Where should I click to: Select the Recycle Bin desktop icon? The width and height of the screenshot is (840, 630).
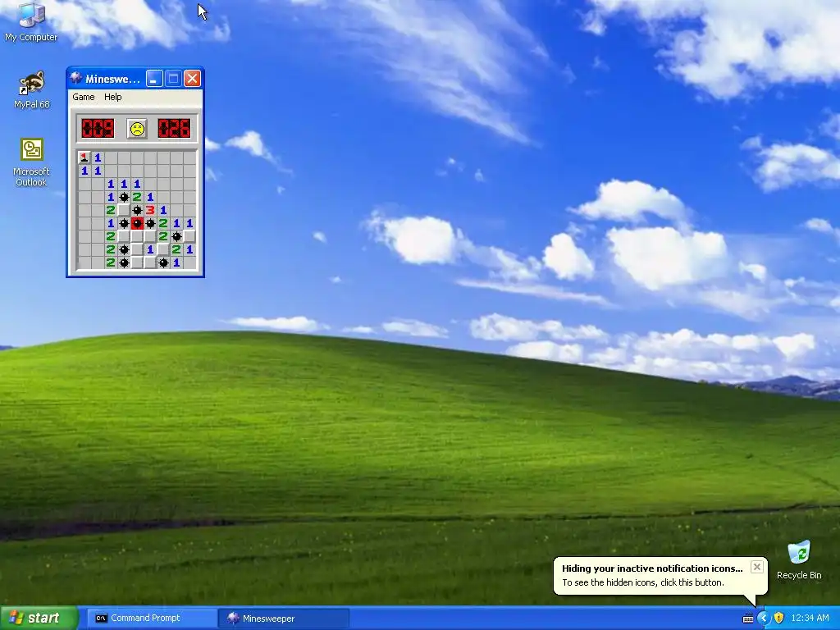tap(799, 560)
